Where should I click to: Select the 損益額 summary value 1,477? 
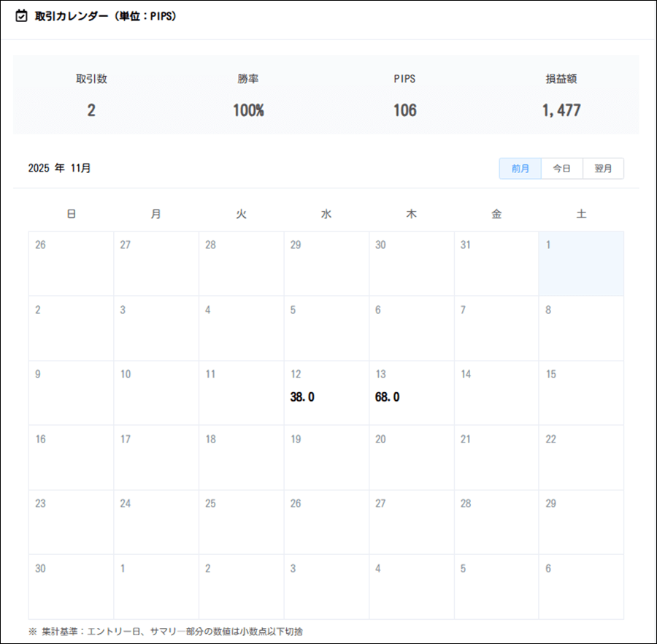click(561, 111)
